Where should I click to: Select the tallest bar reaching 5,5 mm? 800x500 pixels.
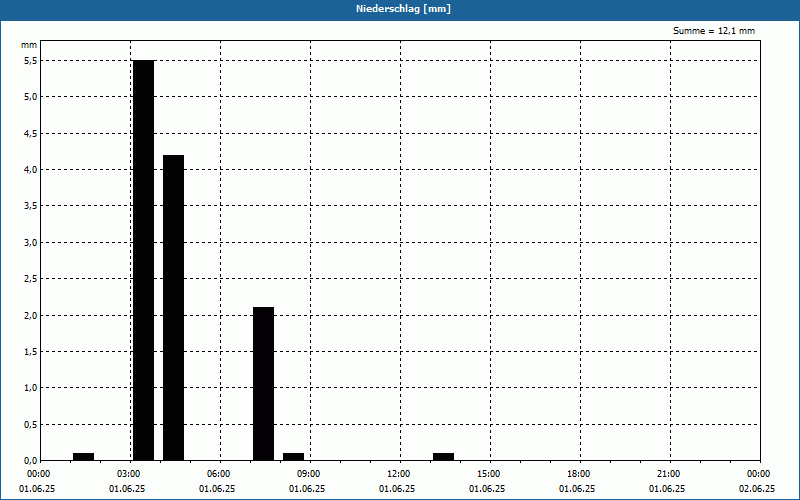[143, 260]
